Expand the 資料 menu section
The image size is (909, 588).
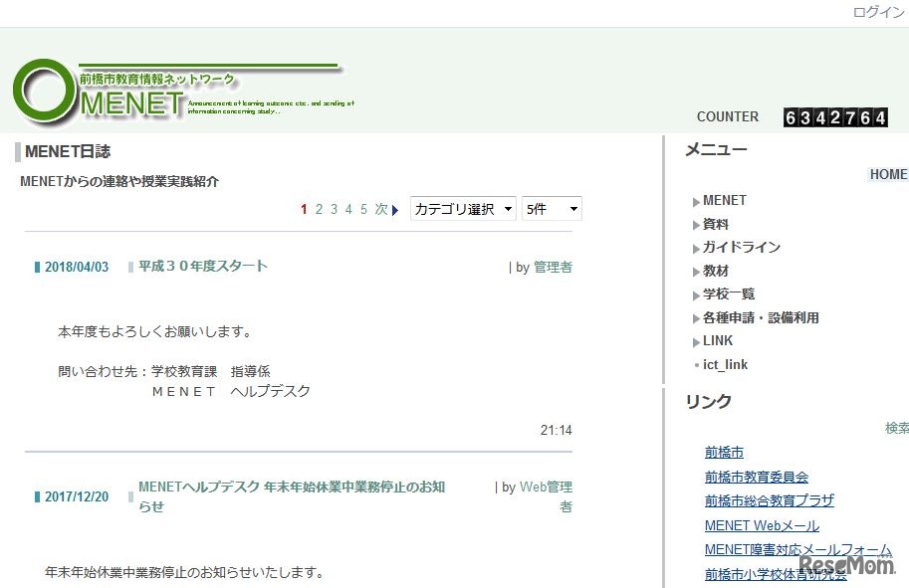point(715,224)
